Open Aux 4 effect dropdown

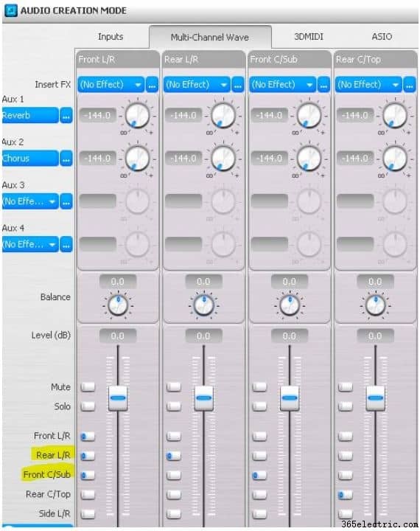[30, 245]
